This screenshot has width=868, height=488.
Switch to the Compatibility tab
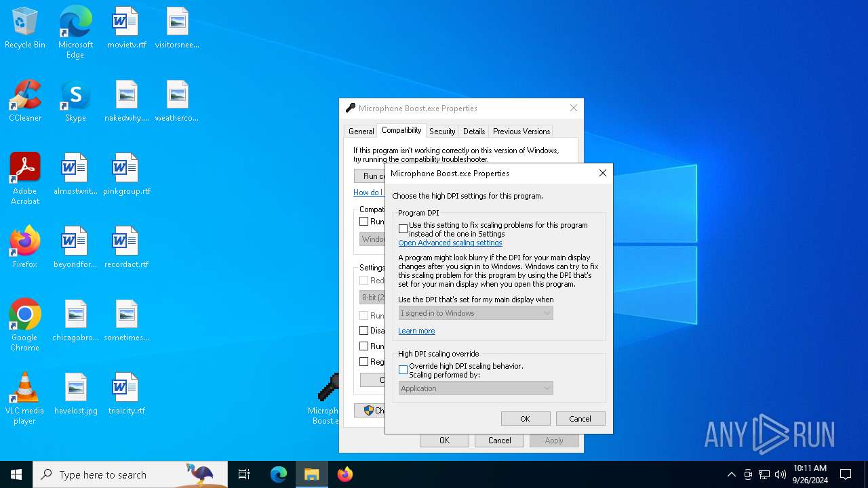pyautogui.click(x=401, y=130)
